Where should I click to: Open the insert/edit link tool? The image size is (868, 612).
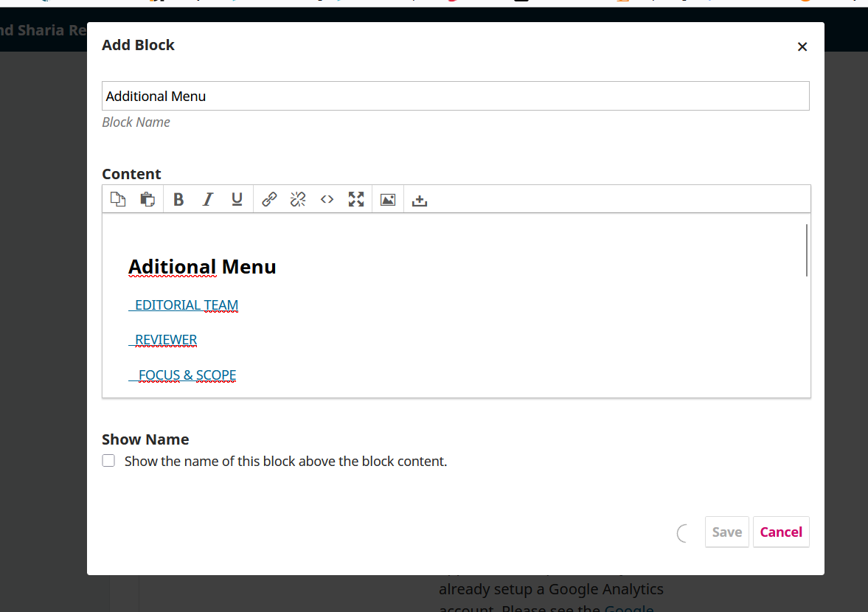pos(269,199)
